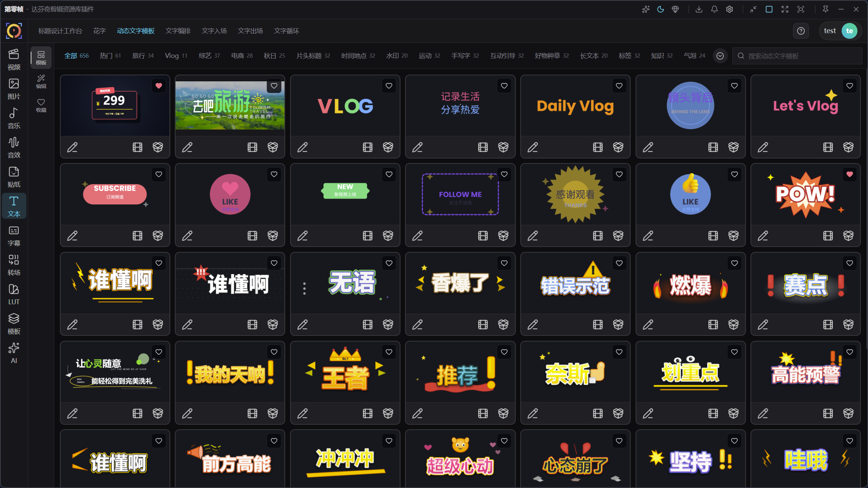Open the 贴纸 stickers section
Image resolution: width=868 pixels, height=488 pixels.
[x=14, y=177]
